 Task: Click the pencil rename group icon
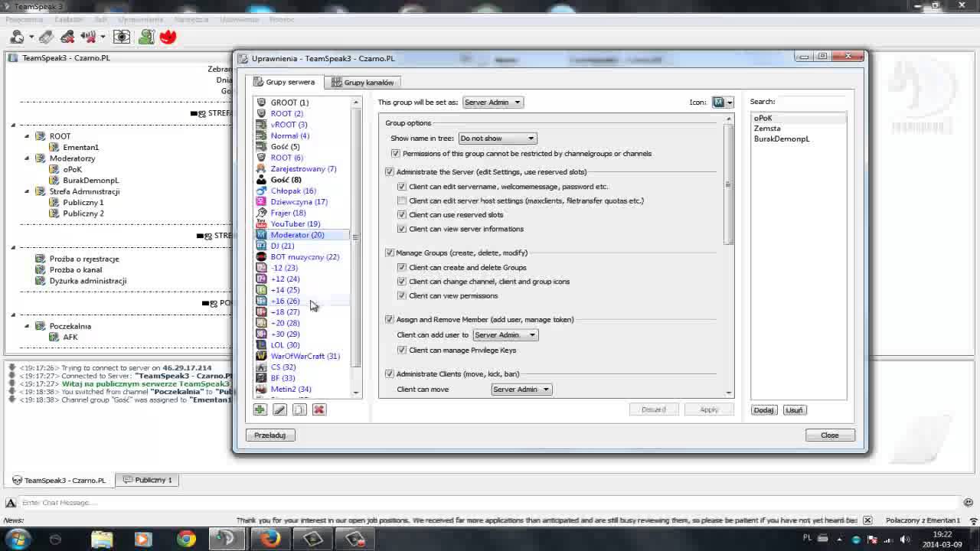(279, 409)
